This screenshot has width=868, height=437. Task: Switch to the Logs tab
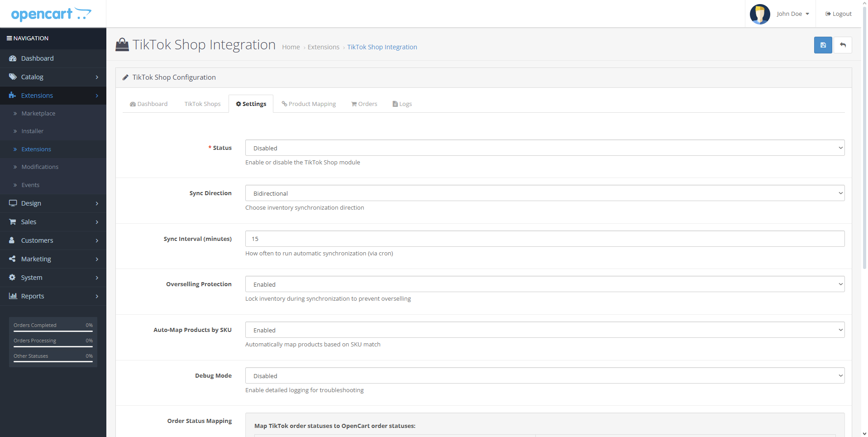coord(402,104)
